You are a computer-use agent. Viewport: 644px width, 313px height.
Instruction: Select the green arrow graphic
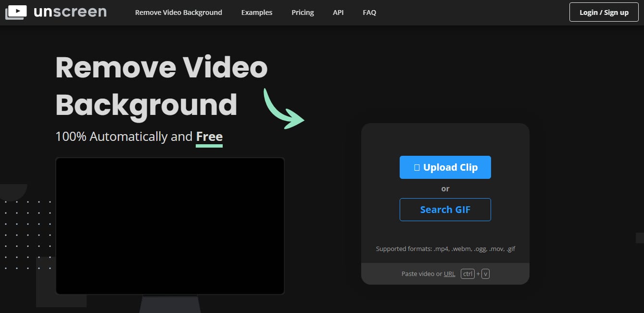(x=284, y=108)
